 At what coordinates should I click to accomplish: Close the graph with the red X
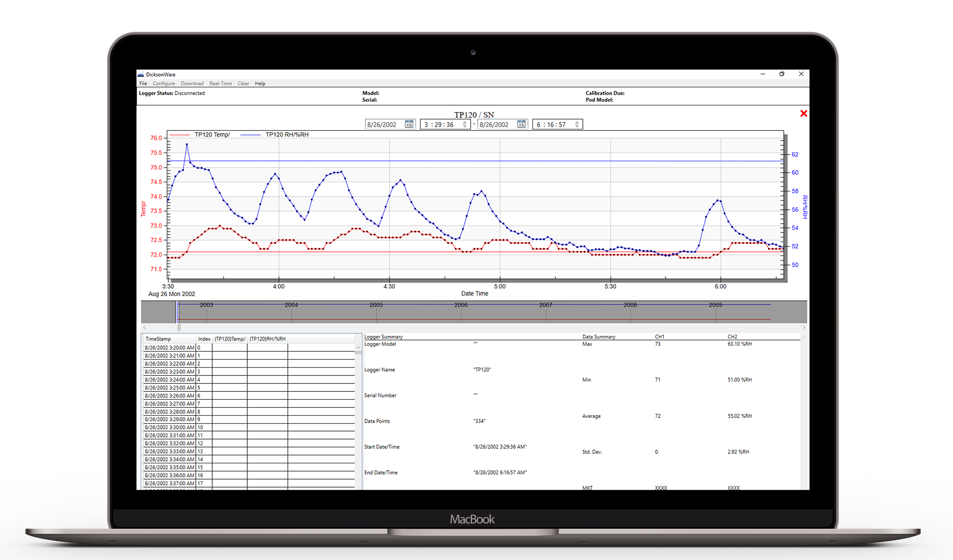(x=803, y=113)
